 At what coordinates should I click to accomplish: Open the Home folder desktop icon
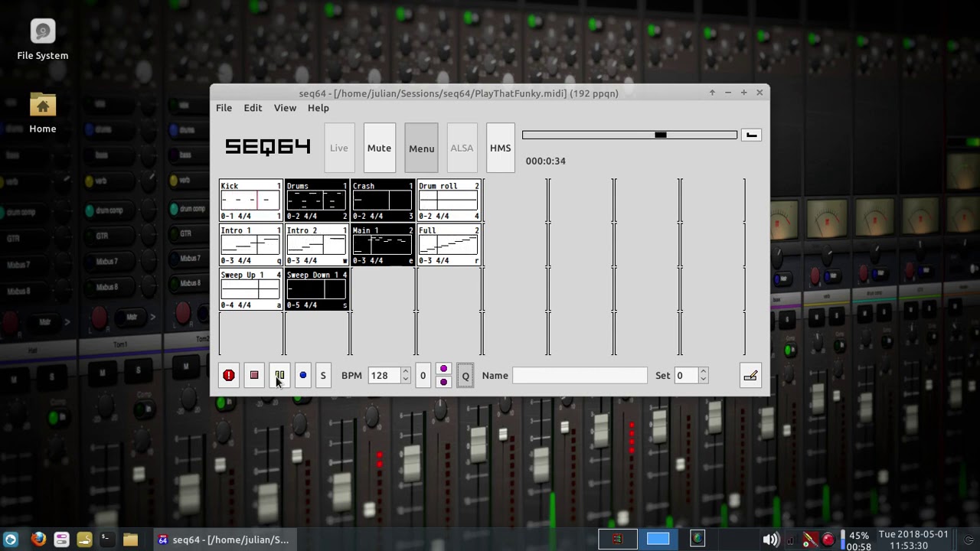pos(43,113)
